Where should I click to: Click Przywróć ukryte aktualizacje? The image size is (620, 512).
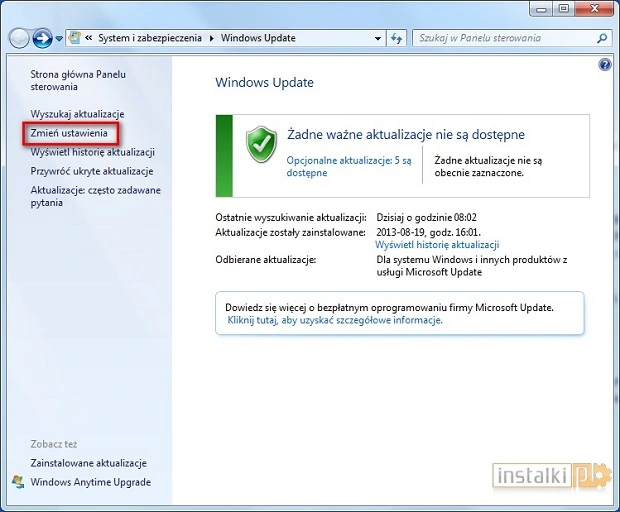(x=92, y=171)
